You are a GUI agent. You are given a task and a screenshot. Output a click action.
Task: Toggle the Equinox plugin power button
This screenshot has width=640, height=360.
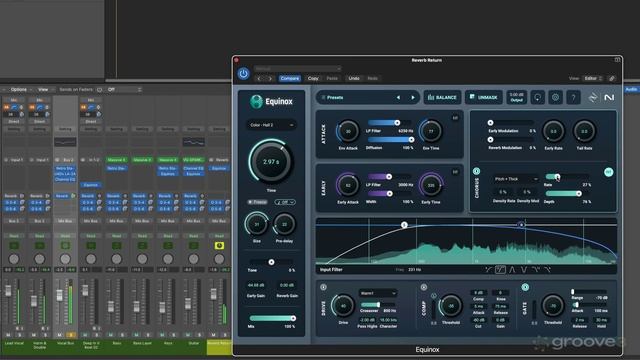244,74
